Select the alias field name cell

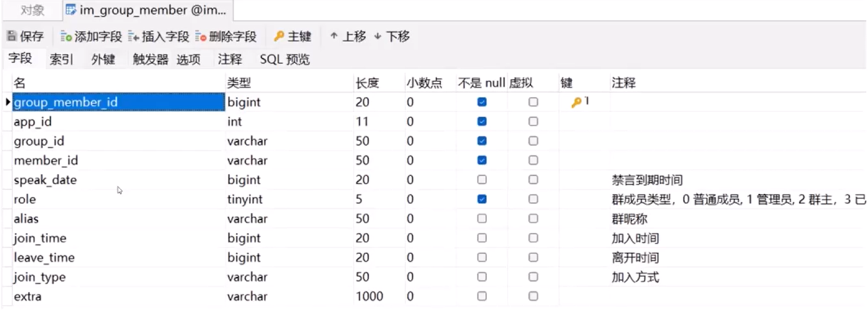tap(118, 219)
